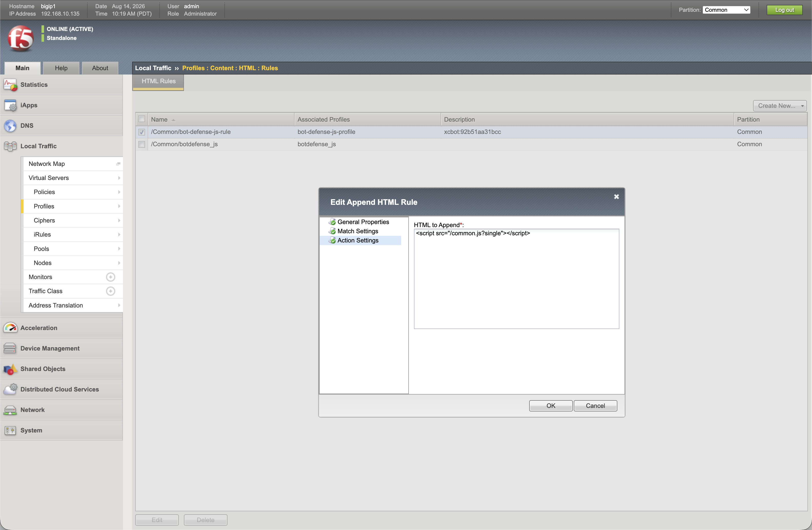Screen dimensions: 812x530
Task: Click the plus icon next to Traffic Class
Action: coord(111,291)
